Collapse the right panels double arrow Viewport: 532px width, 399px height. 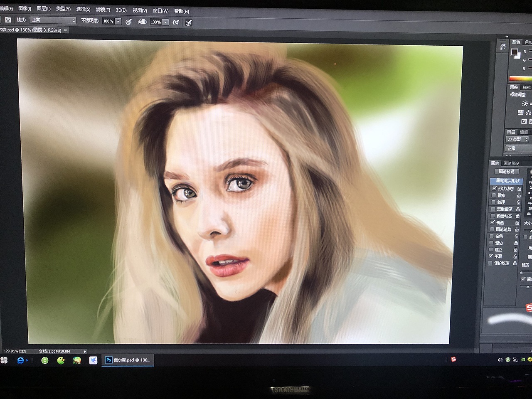pos(507,37)
